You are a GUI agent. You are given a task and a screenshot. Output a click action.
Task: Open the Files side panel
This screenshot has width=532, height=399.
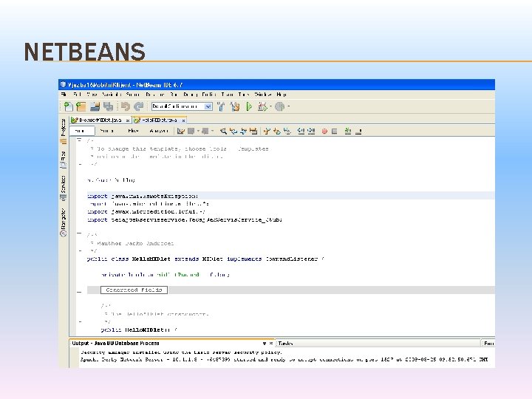click(64, 160)
